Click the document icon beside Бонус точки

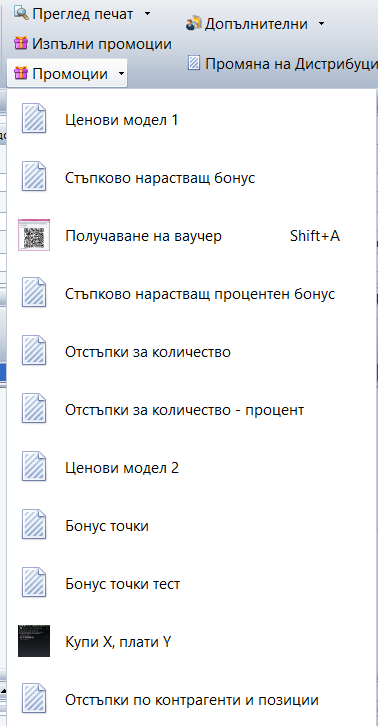tap(34, 525)
